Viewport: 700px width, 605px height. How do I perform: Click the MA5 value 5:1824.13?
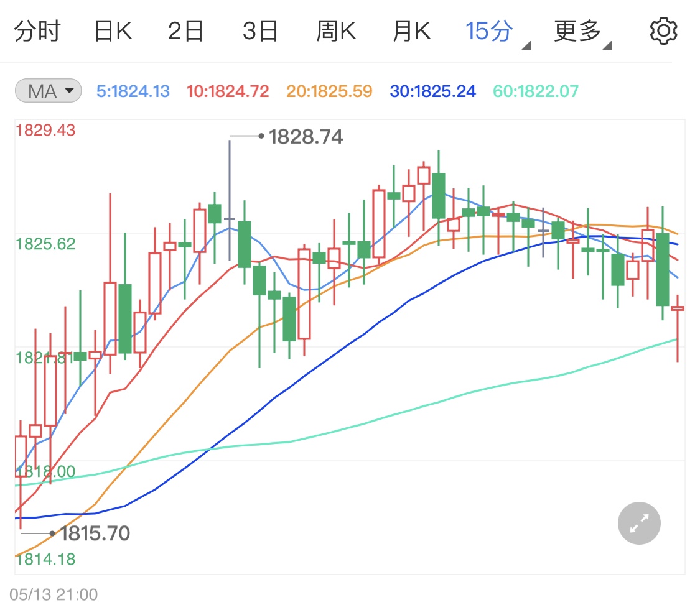click(x=133, y=91)
